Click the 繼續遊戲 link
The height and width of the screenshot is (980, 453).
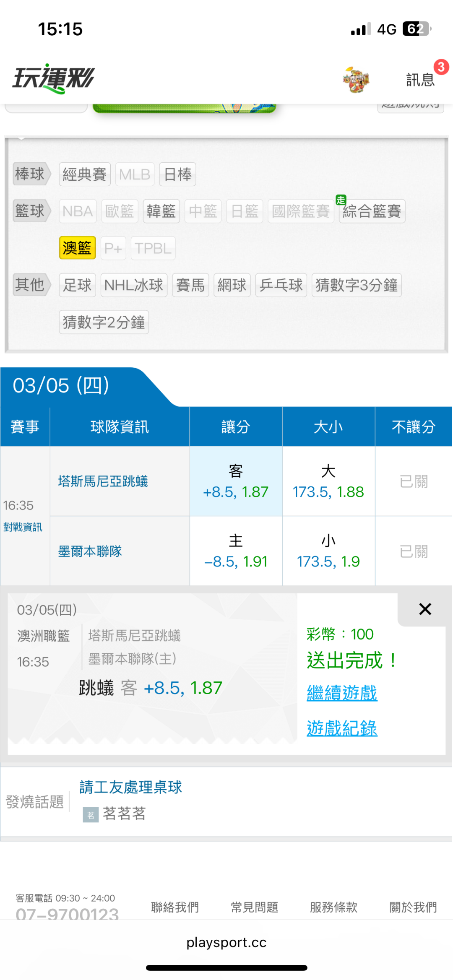pos(342,693)
